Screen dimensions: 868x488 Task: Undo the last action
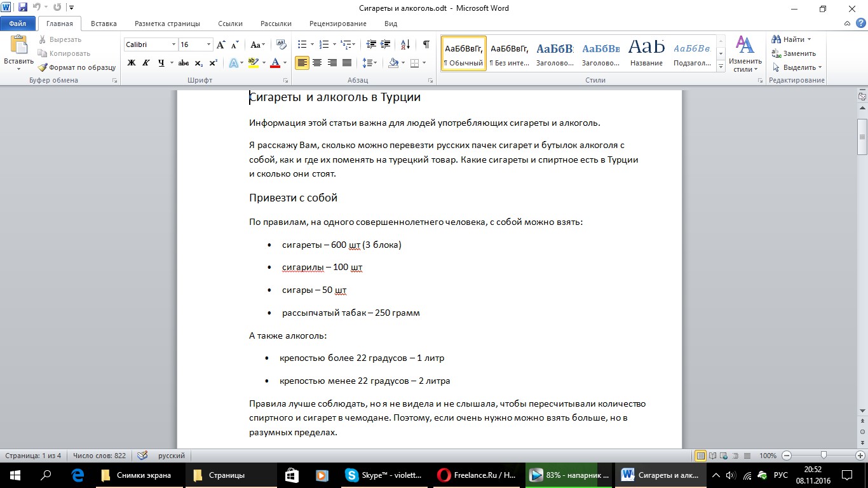point(37,8)
